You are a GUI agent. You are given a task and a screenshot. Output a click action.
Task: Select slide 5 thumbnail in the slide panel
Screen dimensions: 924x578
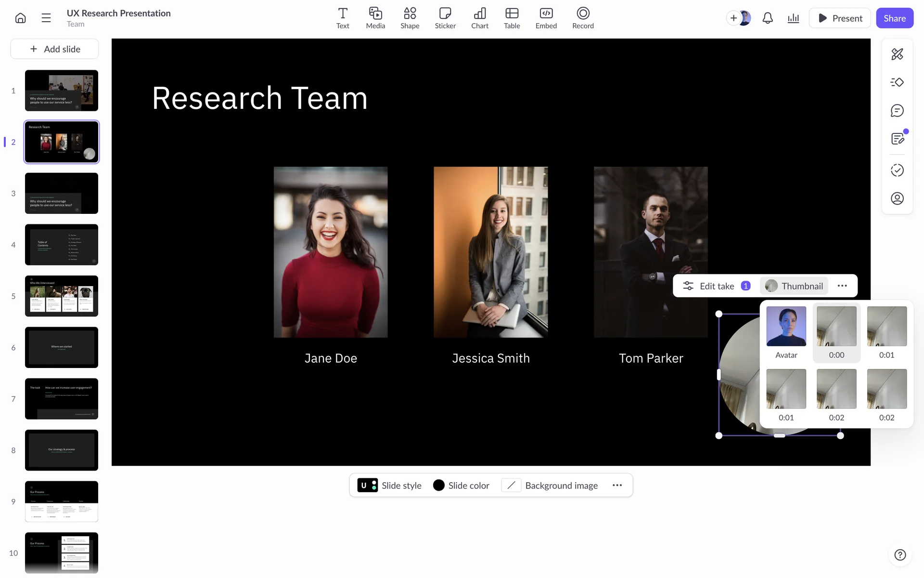pyautogui.click(x=62, y=296)
